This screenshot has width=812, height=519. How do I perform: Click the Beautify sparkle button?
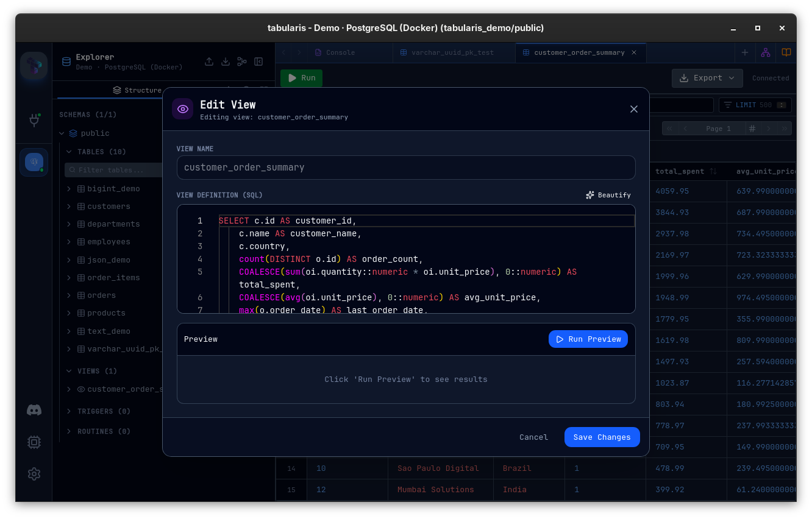(608, 195)
